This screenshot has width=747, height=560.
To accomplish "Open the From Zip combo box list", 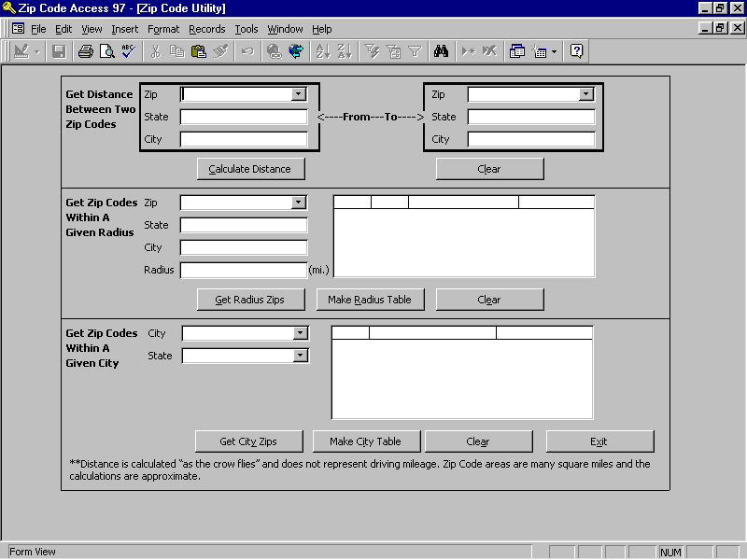I will point(299,94).
